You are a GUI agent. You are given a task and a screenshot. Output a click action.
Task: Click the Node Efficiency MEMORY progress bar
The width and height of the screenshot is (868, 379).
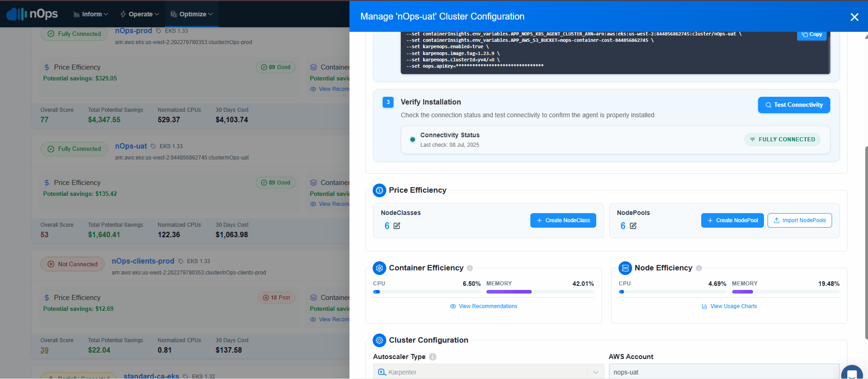(786, 292)
